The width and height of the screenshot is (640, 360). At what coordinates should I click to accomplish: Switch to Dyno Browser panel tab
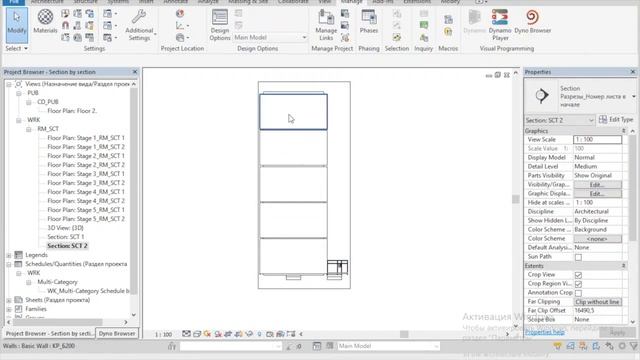(x=117, y=333)
